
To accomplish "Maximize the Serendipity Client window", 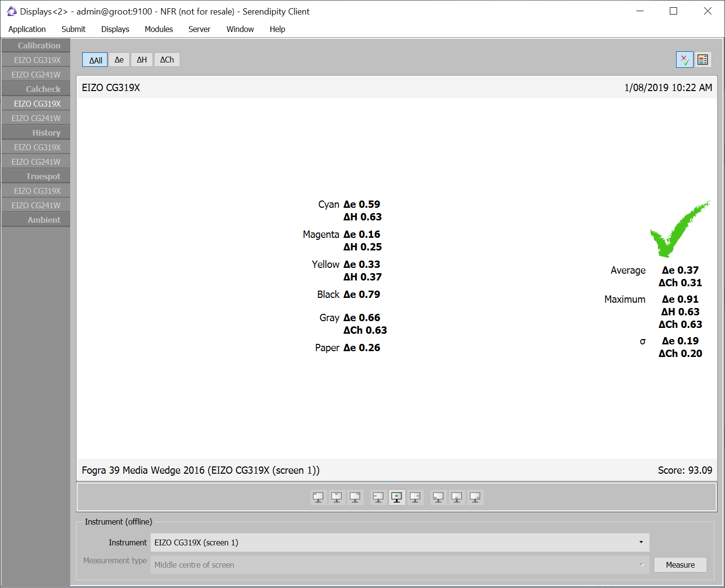I will [x=673, y=11].
